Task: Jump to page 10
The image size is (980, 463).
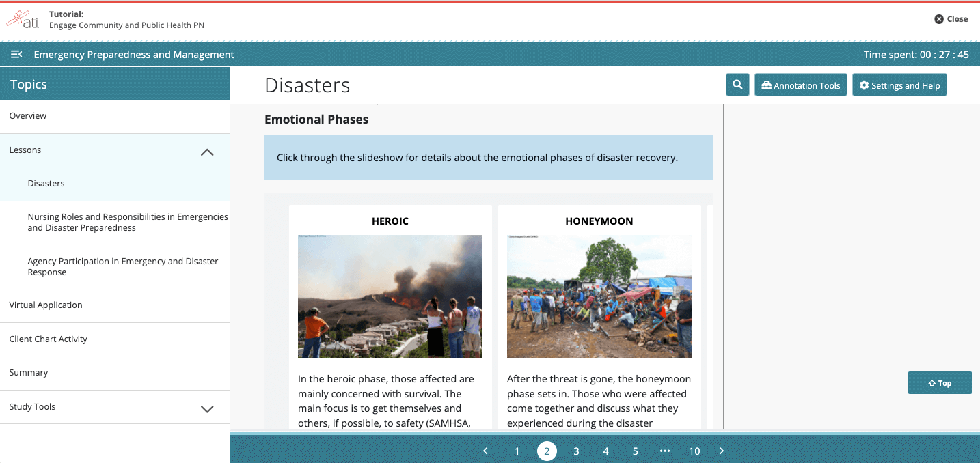Action: [x=694, y=451]
